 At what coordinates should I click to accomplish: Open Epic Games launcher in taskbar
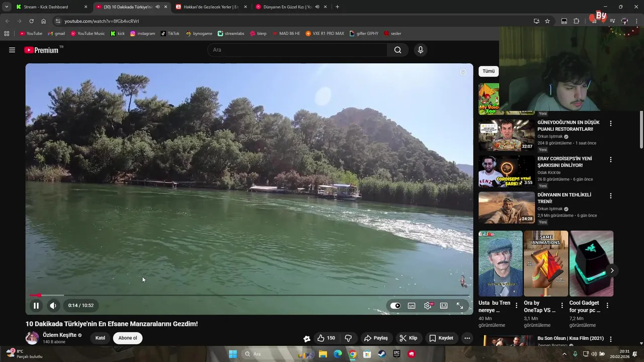coord(397,354)
